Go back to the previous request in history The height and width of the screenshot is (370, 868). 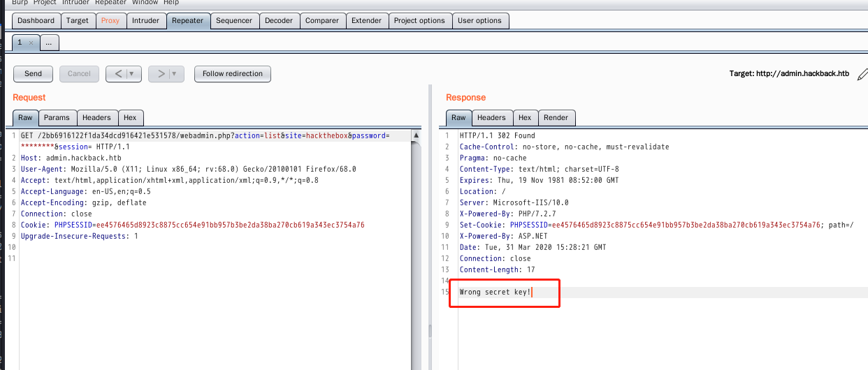click(x=118, y=73)
